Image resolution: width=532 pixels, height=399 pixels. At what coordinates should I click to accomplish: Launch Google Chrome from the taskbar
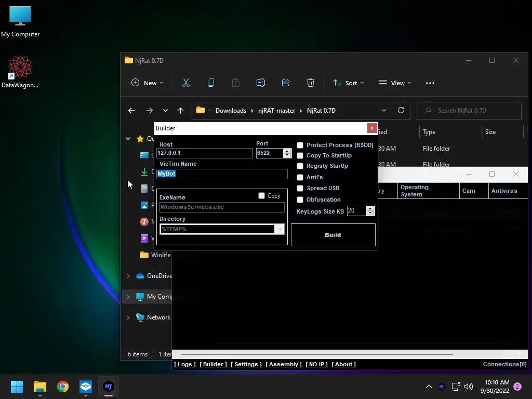pyautogui.click(x=63, y=387)
